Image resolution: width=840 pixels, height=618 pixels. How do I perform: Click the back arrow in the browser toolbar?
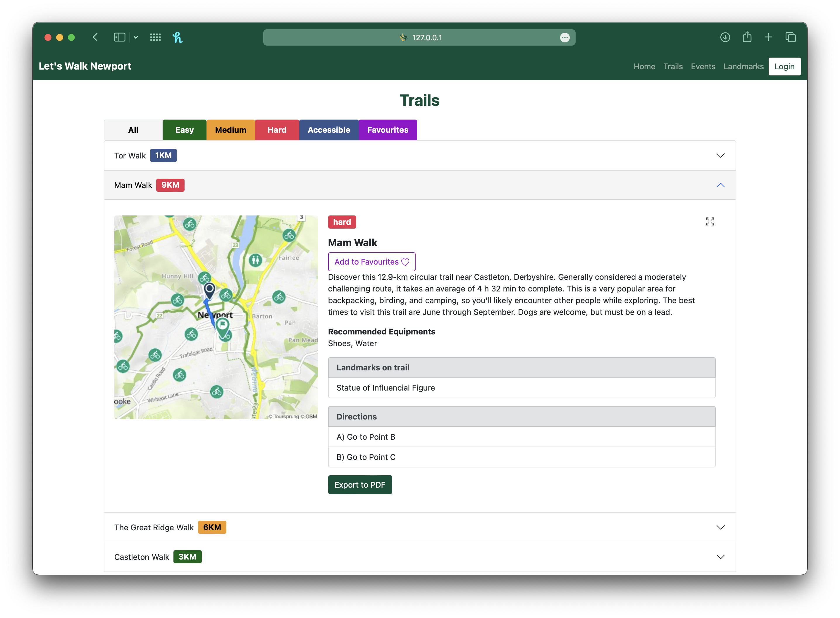click(x=95, y=37)
